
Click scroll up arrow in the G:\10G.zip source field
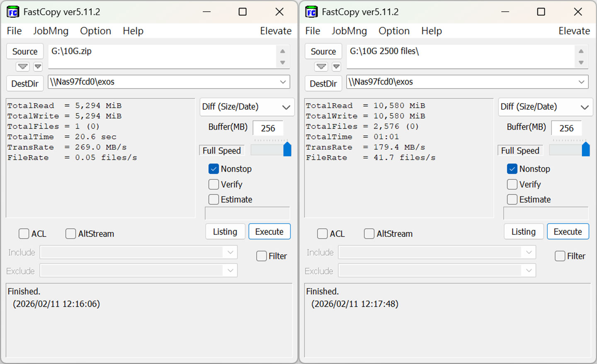[283, 51]
